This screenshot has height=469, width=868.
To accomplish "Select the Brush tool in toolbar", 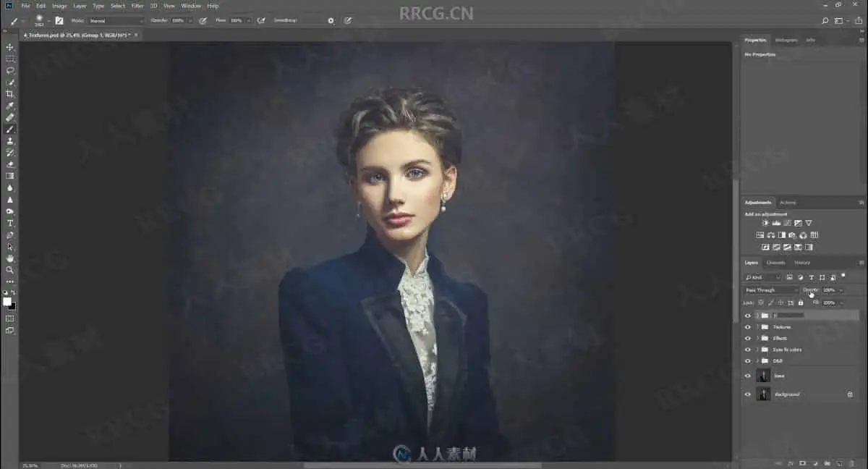I will coord(10,129).
